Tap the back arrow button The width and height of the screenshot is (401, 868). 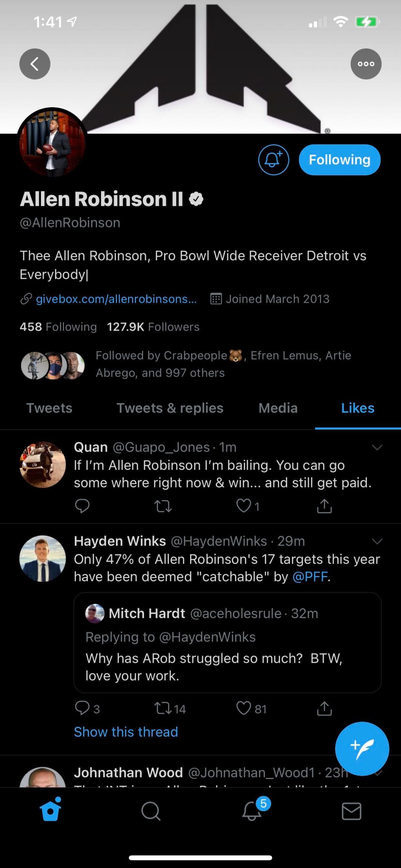35,64
